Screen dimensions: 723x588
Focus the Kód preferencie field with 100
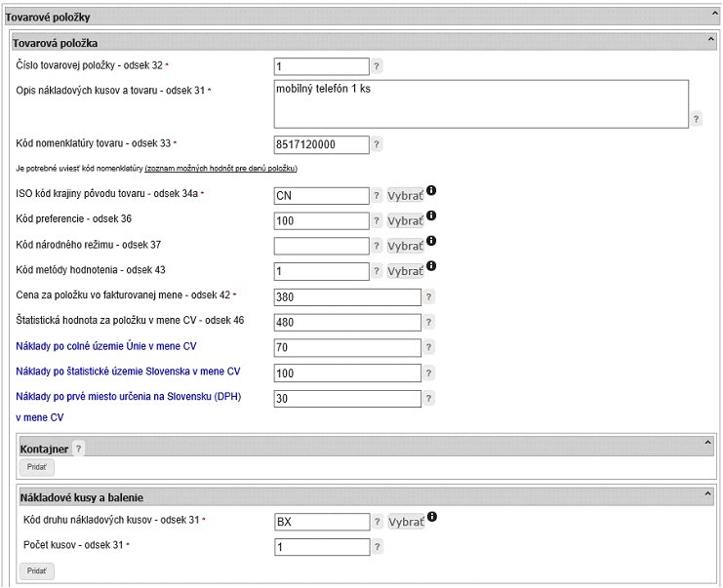coord(321,220)
